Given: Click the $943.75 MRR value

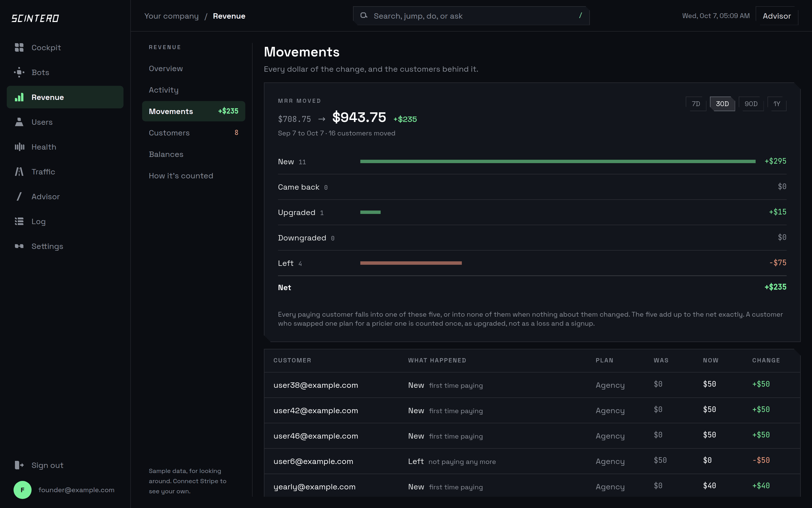Looking at the screenshot, I should (x=359, y=117).
